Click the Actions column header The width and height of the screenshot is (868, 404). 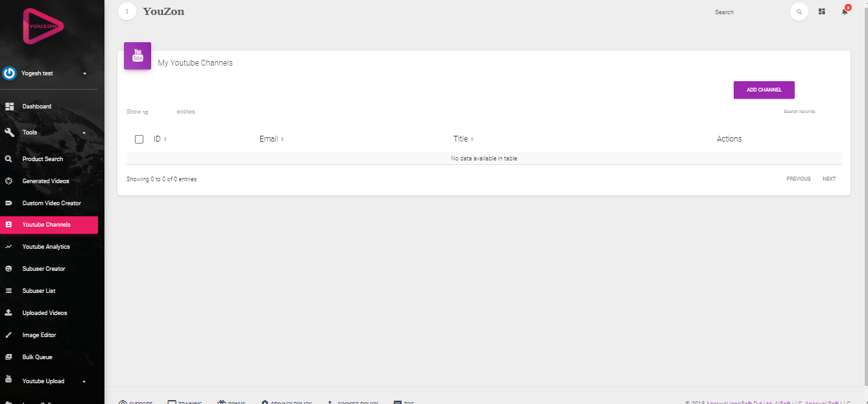tap(729, 139)
